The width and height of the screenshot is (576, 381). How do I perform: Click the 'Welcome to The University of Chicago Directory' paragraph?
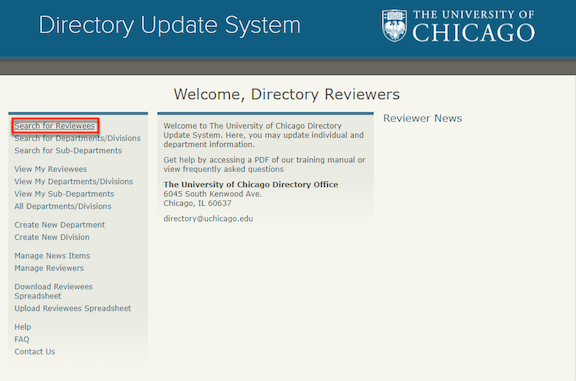point(263,135)
